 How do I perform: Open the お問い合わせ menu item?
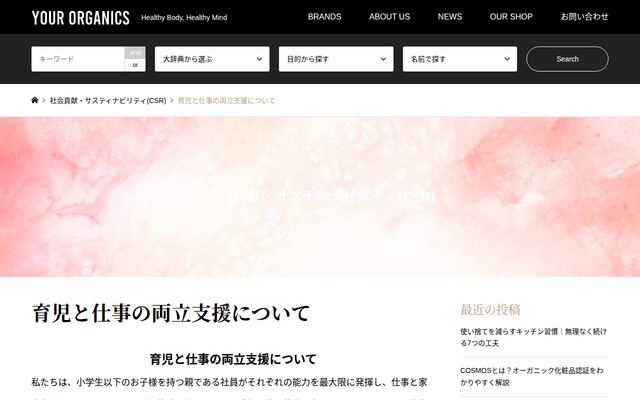[584, 17]
